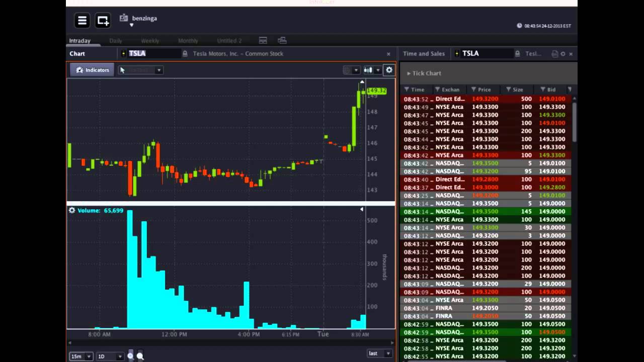
Task: Open the Untitled 2 workspace tab
Action: [229, 41]
